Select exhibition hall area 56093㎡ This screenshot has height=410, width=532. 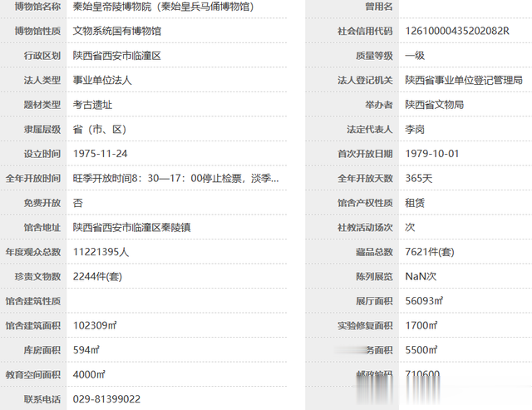click(x=424, y=301)
